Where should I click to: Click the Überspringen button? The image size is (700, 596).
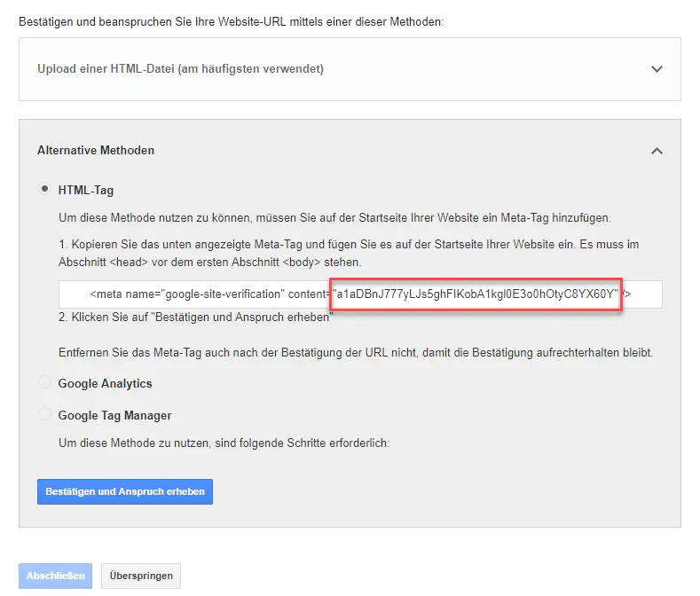point(141,576)
